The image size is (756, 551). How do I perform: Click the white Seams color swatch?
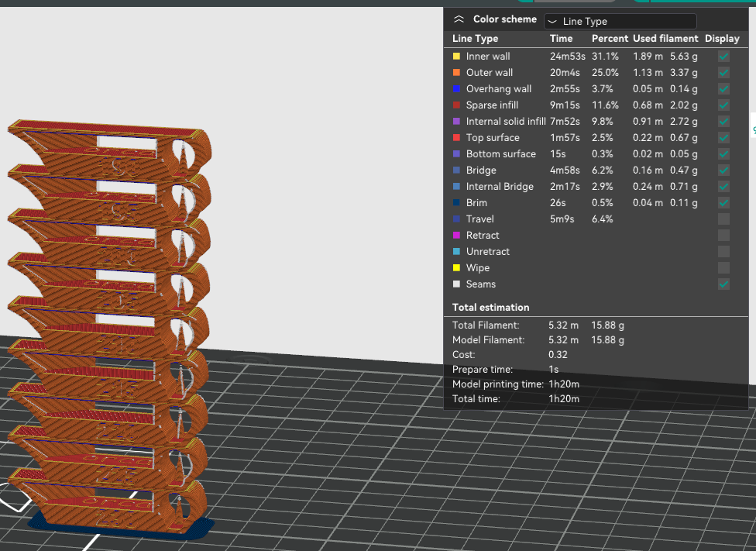click(x=456, y=284)
